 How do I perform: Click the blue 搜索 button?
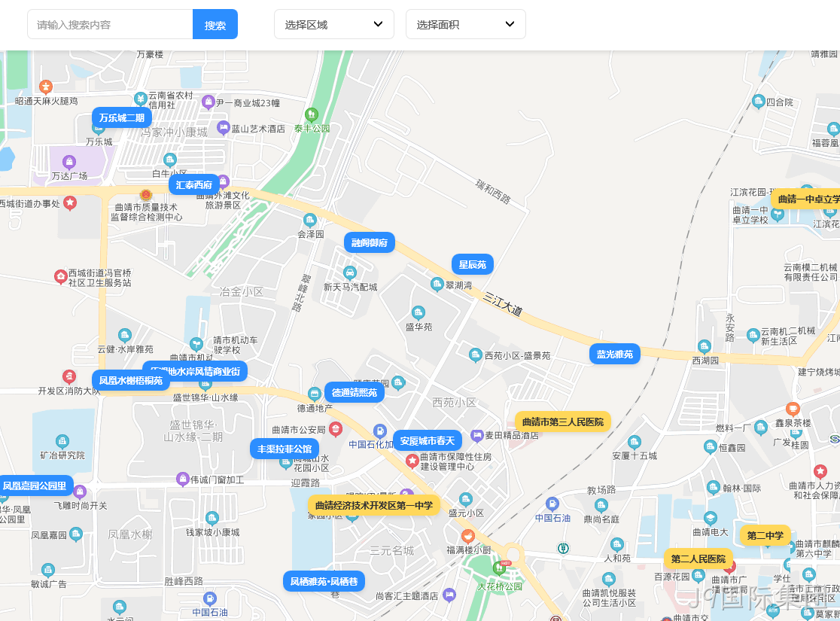[x=215, y=25]
